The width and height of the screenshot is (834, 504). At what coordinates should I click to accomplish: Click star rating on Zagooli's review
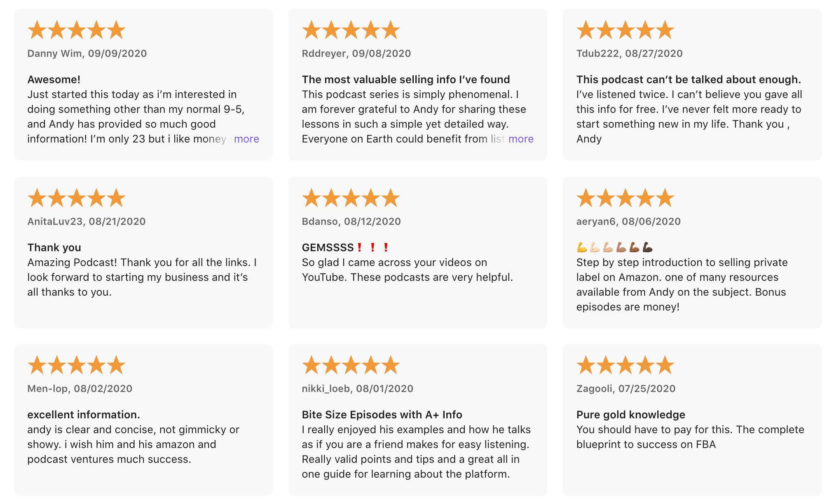pyautogui.click(x=625, y=365)
